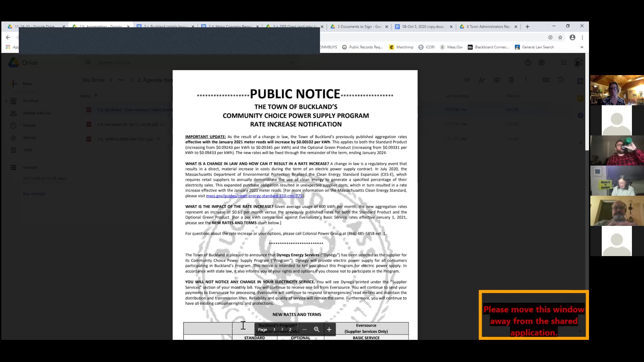This screenshot has width=644, height=362.
Task: Switch Drive layout with the grid view icon
Action: tap(546, 80)
